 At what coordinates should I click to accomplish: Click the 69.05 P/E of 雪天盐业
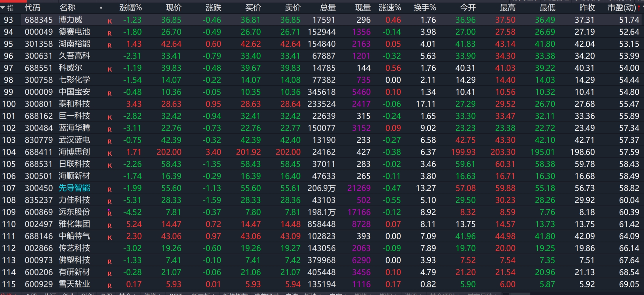pos(629,284)
